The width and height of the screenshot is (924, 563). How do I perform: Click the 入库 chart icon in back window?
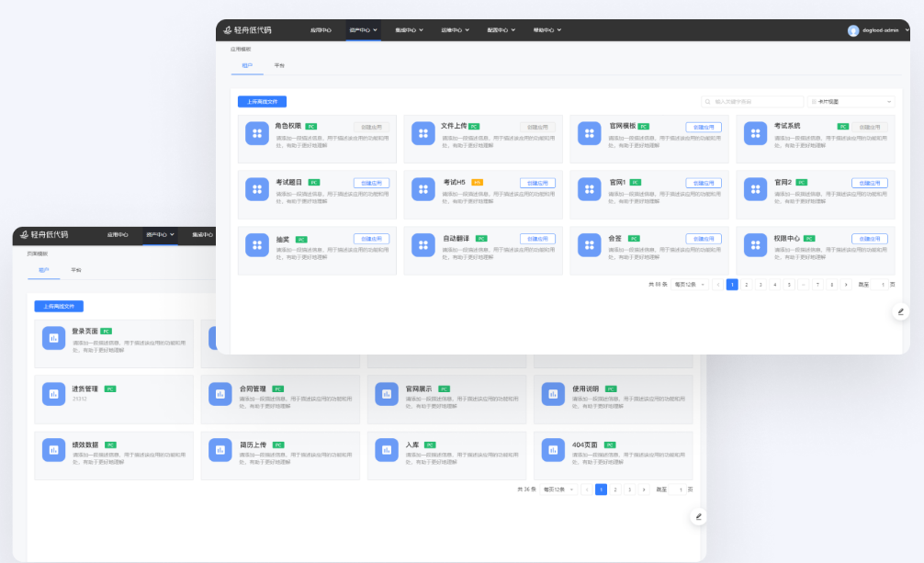click(x=387, y=450)
